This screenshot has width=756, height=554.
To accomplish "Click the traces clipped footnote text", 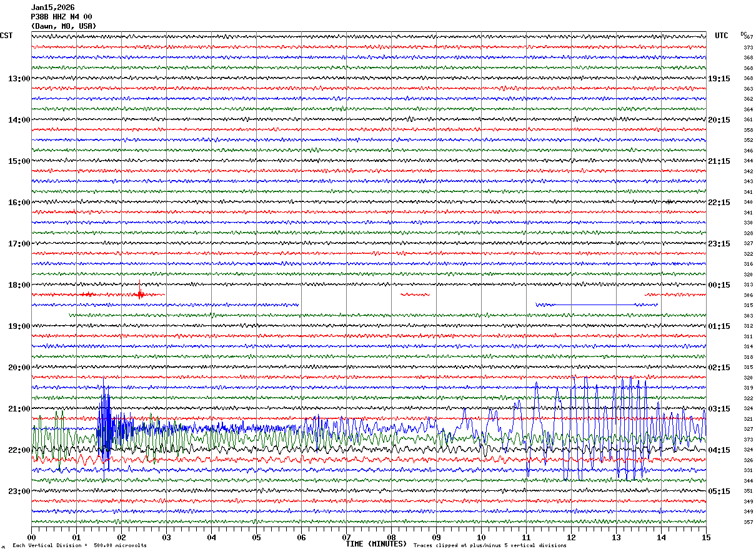I will [490, 545].
